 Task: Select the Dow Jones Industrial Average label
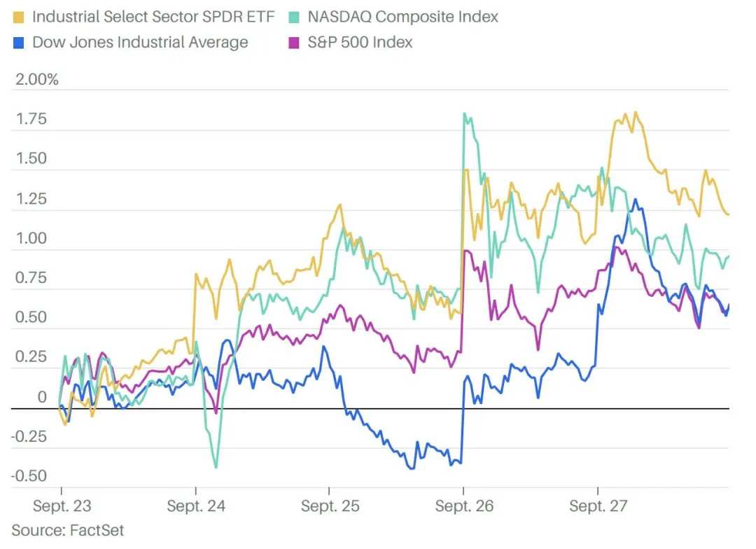(x=140, y=43)
